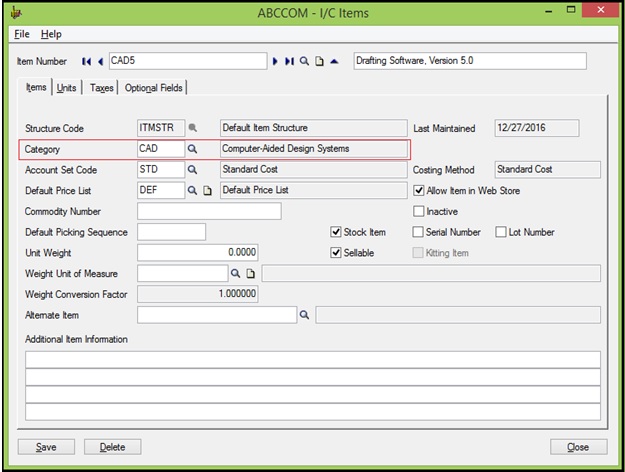Uncheck Allow Item in Web Store

click(419, 191)
